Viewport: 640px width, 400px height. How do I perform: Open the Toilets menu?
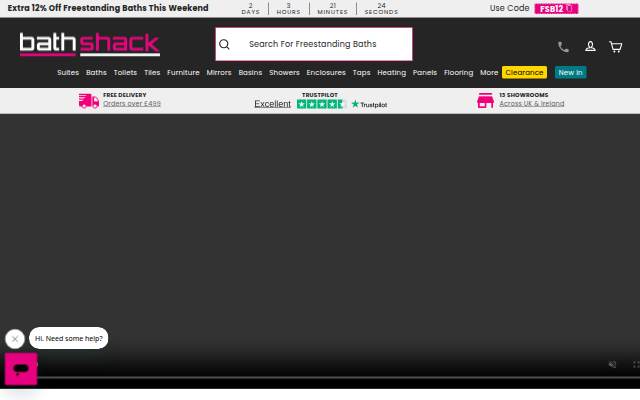coord(125,73)
